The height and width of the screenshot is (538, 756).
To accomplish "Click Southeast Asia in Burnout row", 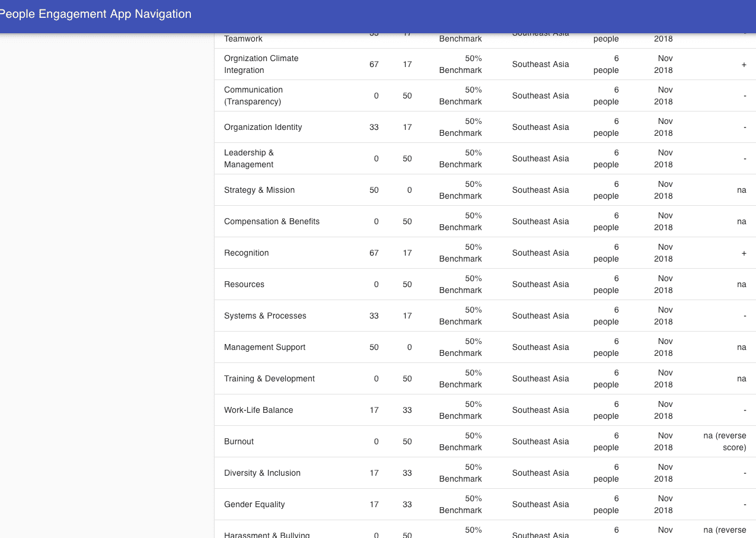I will [541, 441].
